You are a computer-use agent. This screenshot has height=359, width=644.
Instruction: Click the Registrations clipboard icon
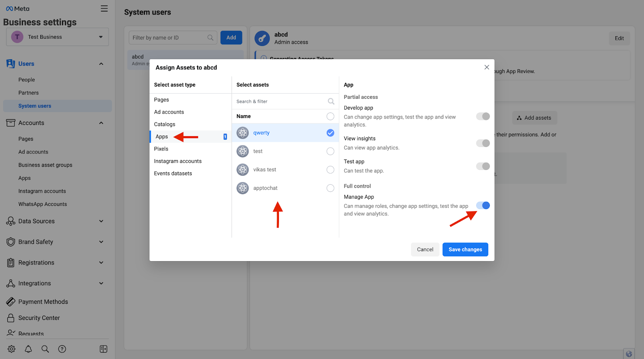[11, 263]
